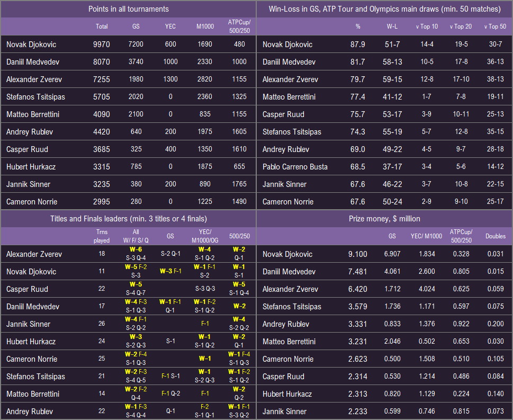The image size is (513, 420).
Task: Select Norrie's tournaments played 25
Action: coord(102,359)
